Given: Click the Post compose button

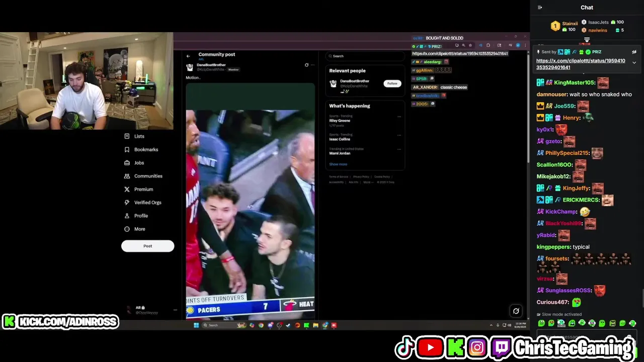Looking at the screenshot, I should coord(147,246).
